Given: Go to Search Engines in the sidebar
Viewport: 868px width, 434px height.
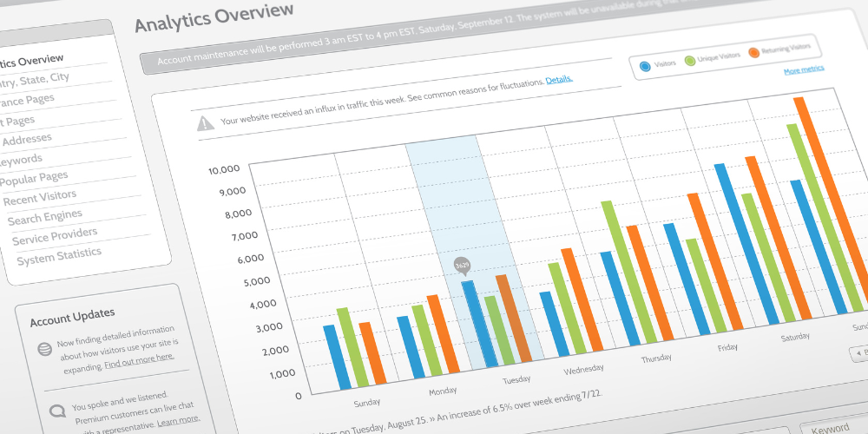Looking at the screenshot, I should tap(45, 217).
